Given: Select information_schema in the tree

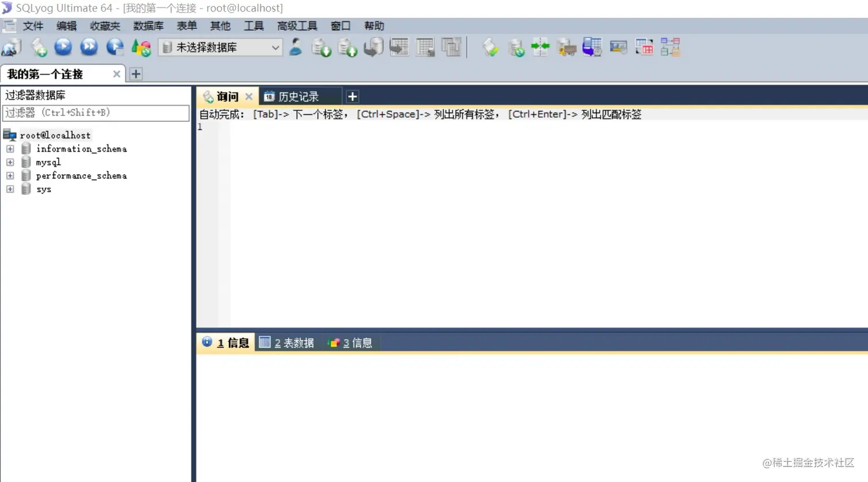Looking at the screenshot, I should click(82, 149).
